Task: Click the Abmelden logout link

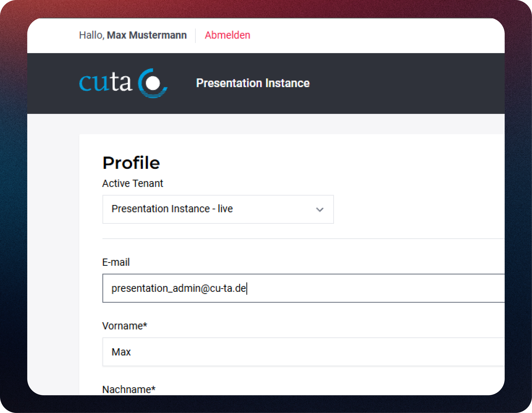Action: [227, 35]
